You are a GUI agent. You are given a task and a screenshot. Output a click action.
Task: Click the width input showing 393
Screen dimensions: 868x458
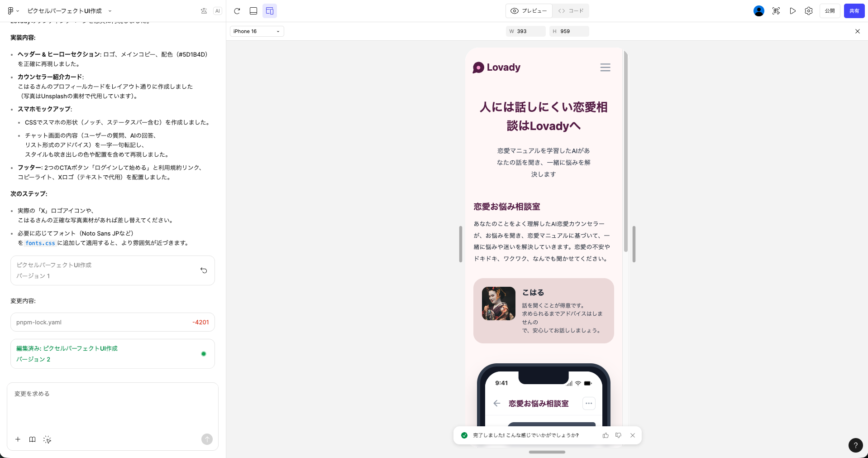[x=525, y=31]
